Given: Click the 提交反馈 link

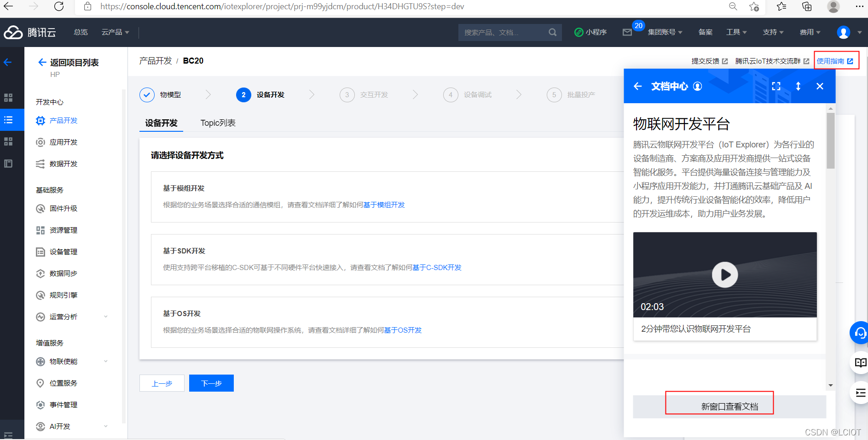Looking at the screenshot, I should pyautogui.click(x=710, y=61).
